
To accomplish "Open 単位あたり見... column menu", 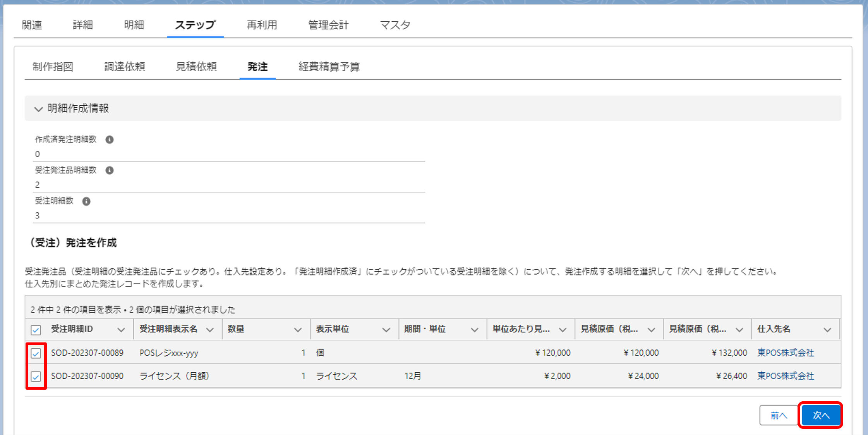I will pyautogui.click(x=563, y=330).
